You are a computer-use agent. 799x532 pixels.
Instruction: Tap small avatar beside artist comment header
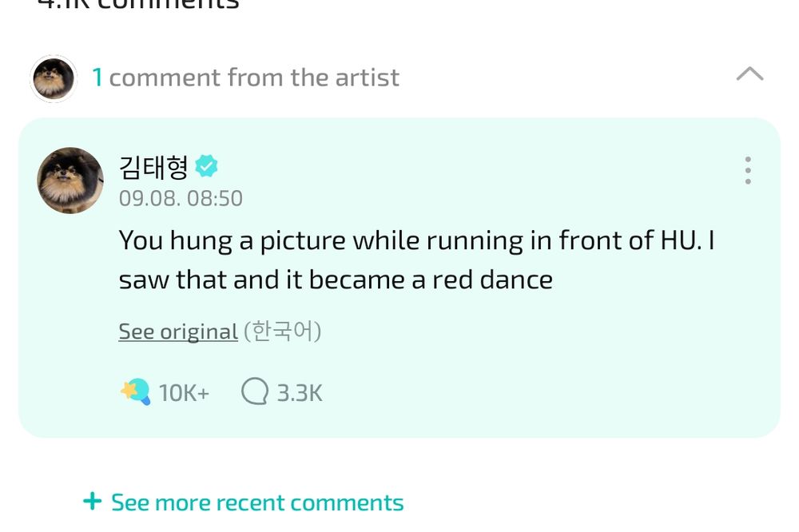[54, 78]
